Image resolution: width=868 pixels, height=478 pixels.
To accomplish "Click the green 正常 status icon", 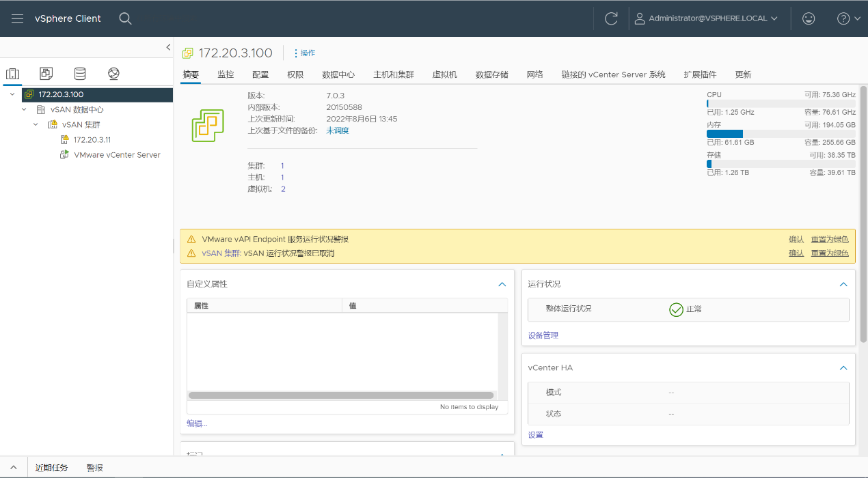I will pos(676,310).
